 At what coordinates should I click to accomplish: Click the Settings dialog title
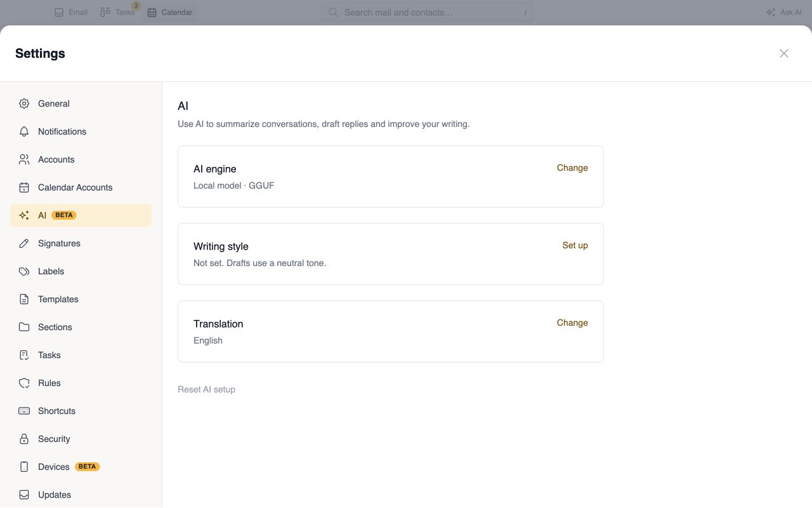(40, 53)
